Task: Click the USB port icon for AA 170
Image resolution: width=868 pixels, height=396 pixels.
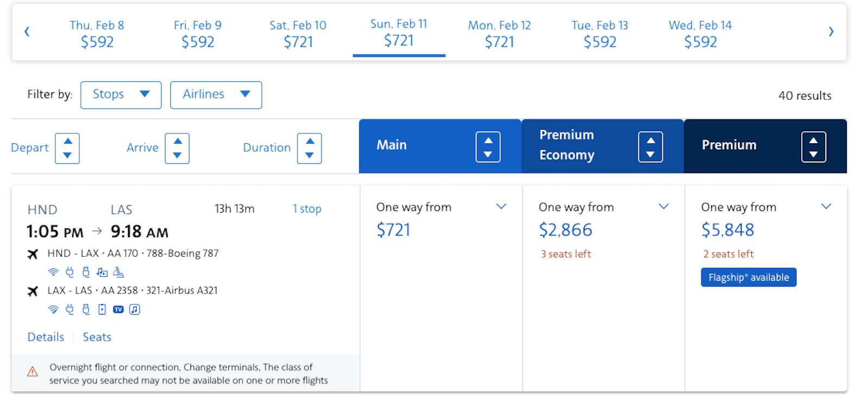Action: [86, 272]
